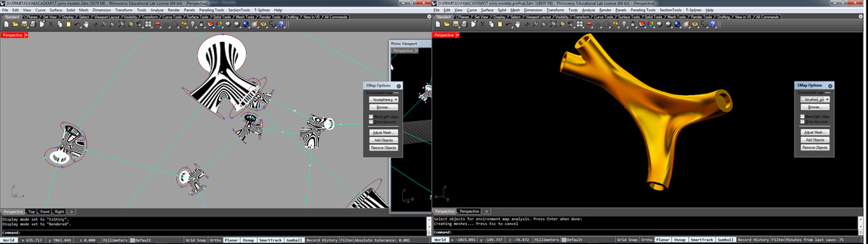Open Rhino Viewport floating Perspective dropdown arrow

click(417, 51)
